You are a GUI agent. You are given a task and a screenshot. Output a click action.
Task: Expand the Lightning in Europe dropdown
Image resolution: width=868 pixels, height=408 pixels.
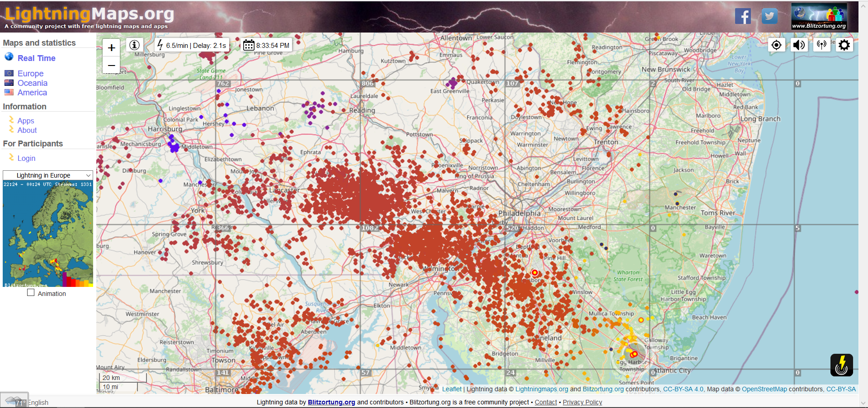[47, 175]
